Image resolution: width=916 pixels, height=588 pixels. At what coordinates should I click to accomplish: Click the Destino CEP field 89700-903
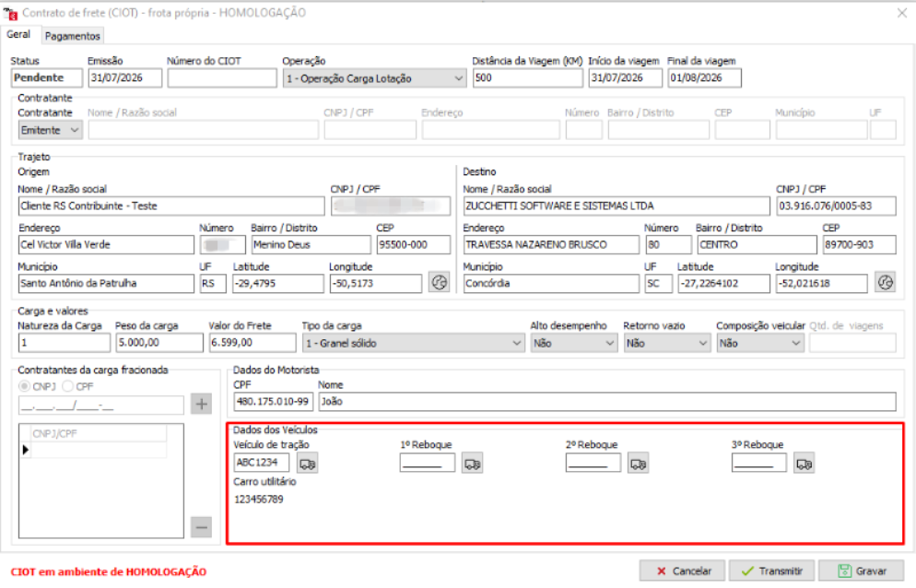859,244
